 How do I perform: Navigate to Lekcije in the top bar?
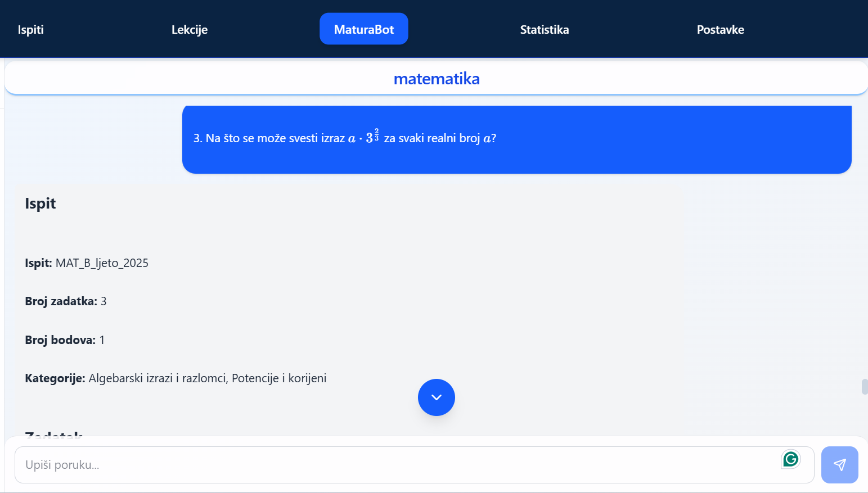pos(189,29)
